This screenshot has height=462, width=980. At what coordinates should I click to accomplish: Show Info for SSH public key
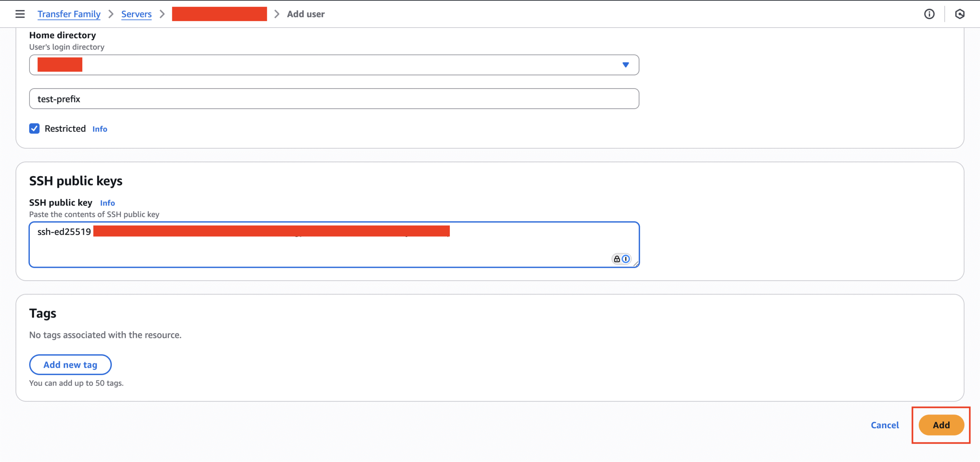click(x=107, y=203)
